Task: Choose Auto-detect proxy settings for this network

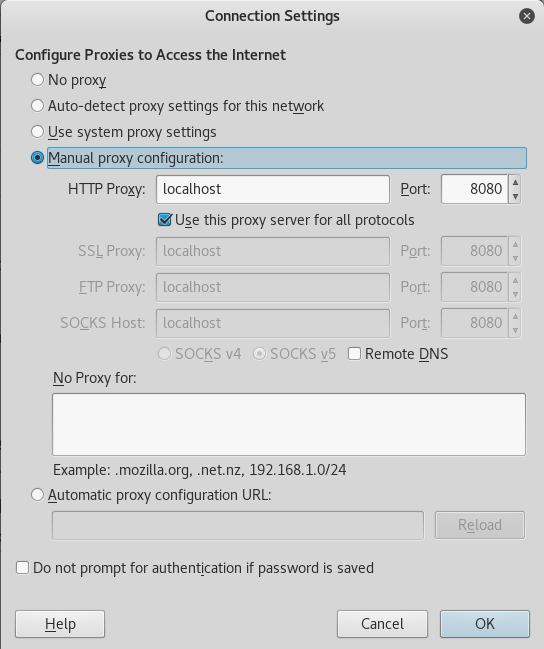Action: click(x=38, y=106)
